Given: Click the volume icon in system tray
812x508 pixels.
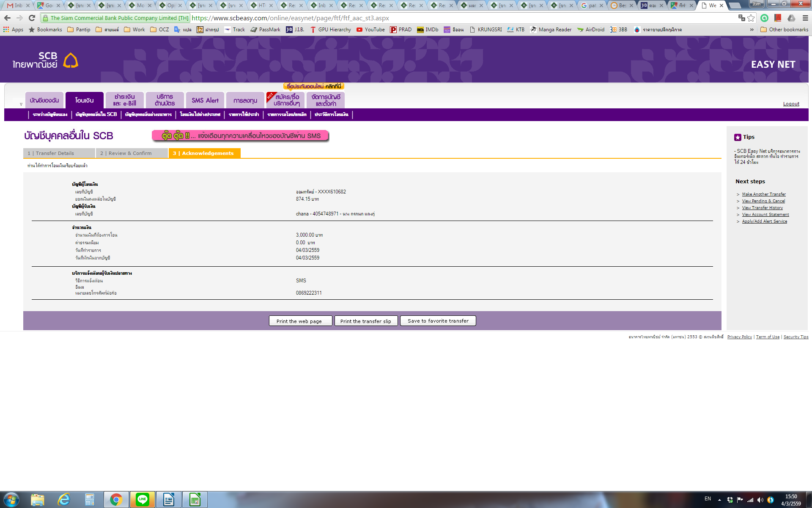Looking at the screenshot, I should [760, 500].
